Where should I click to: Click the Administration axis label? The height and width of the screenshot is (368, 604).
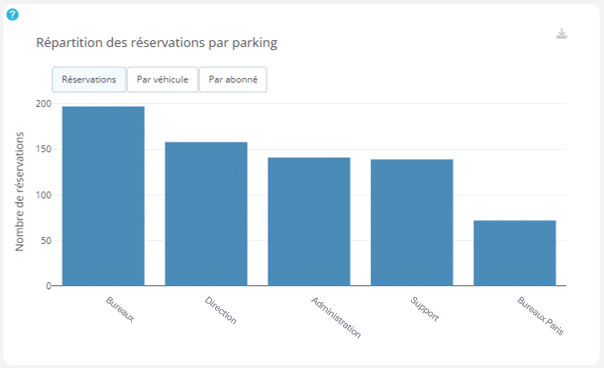click(x=336, y=318)
